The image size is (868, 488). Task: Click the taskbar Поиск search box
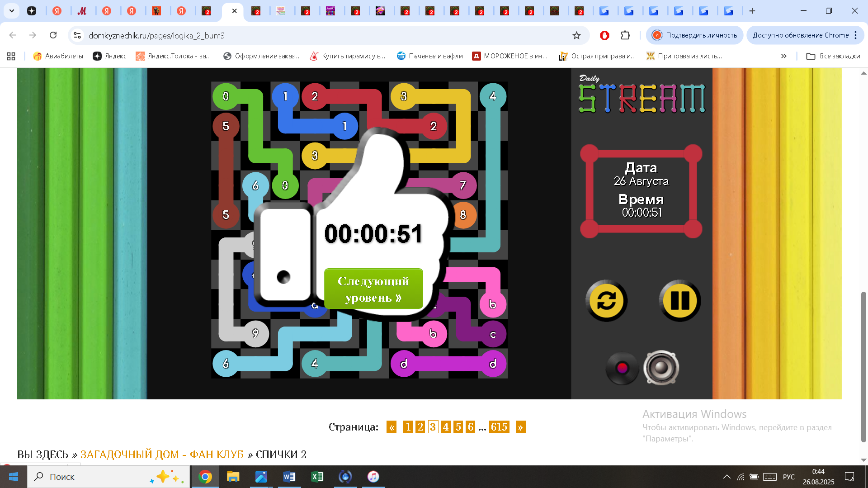[x=108, y=477]
